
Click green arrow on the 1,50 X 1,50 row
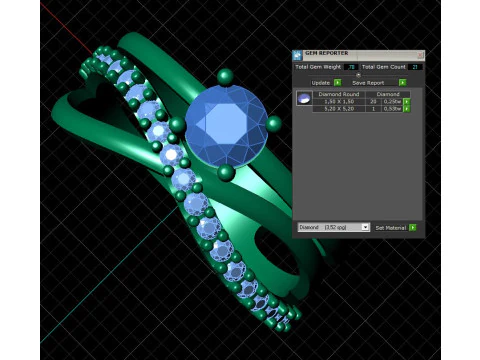tap(406, 102)
